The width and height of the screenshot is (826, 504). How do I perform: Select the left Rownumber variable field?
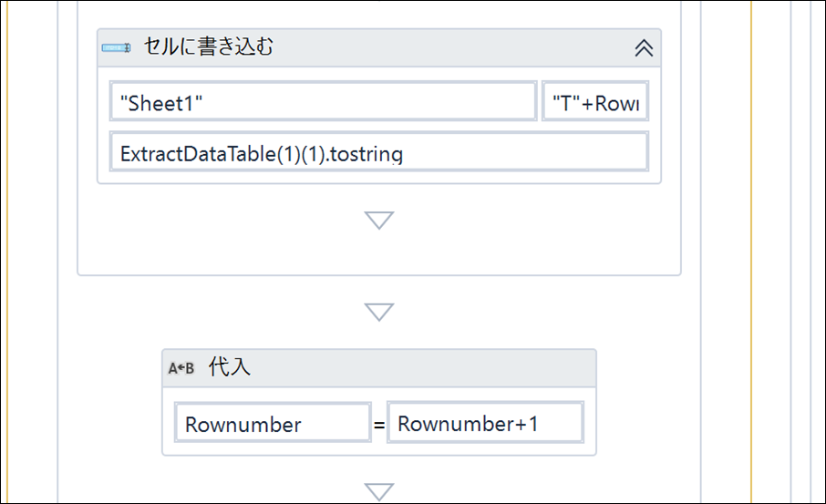(x=273, y=423)
